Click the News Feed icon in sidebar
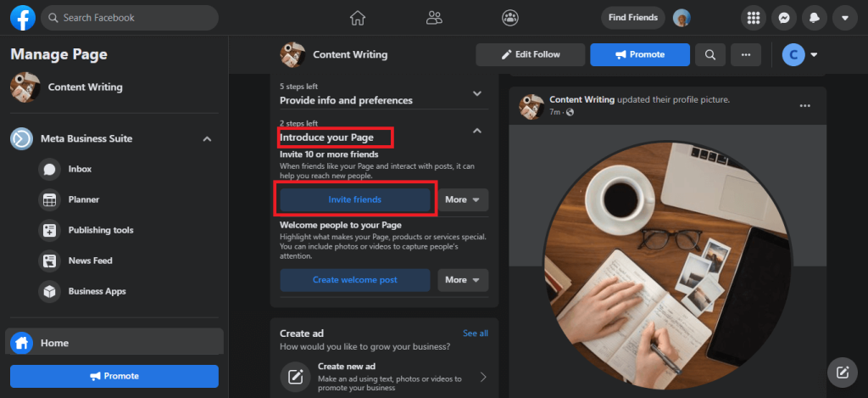 click(x=50, y=261)
